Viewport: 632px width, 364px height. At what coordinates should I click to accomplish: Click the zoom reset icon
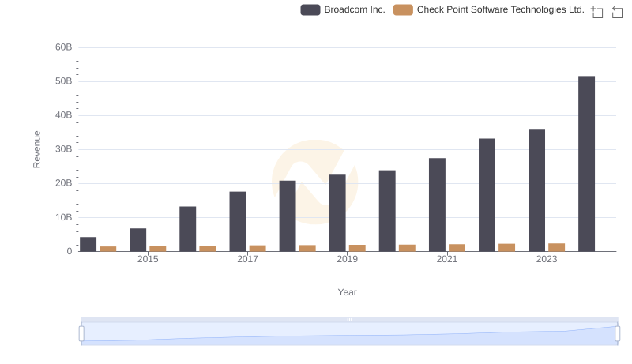(617, 12)
